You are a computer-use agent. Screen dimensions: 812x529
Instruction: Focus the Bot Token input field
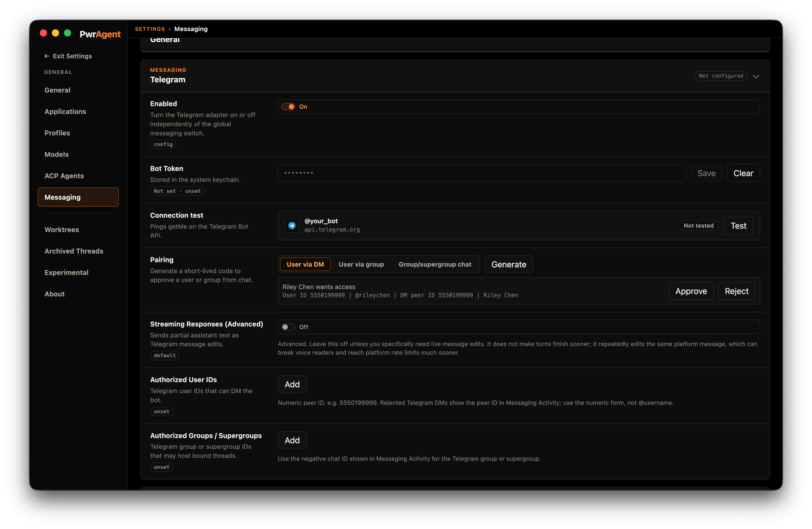pos(482,173)
